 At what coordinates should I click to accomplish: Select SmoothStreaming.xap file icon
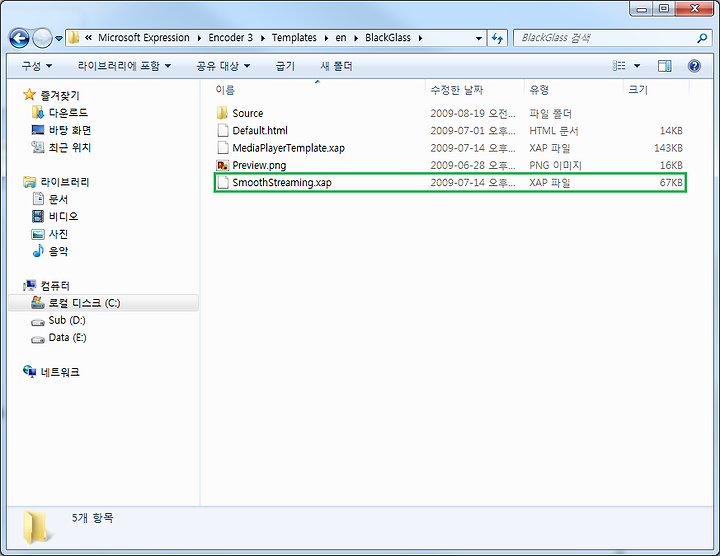coord(223,182)
